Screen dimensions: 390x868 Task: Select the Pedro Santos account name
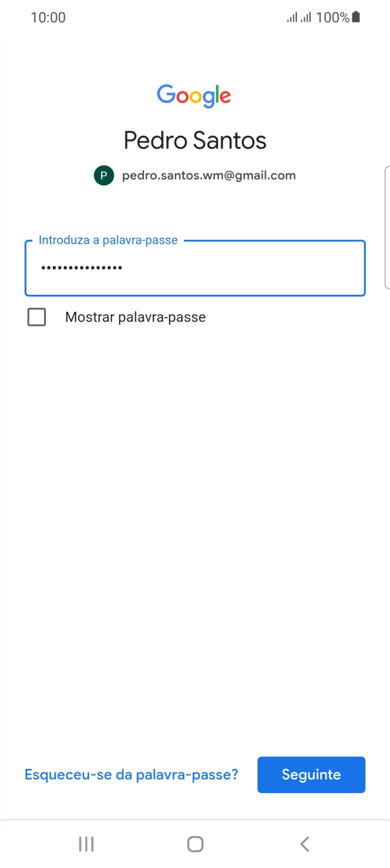195,140
